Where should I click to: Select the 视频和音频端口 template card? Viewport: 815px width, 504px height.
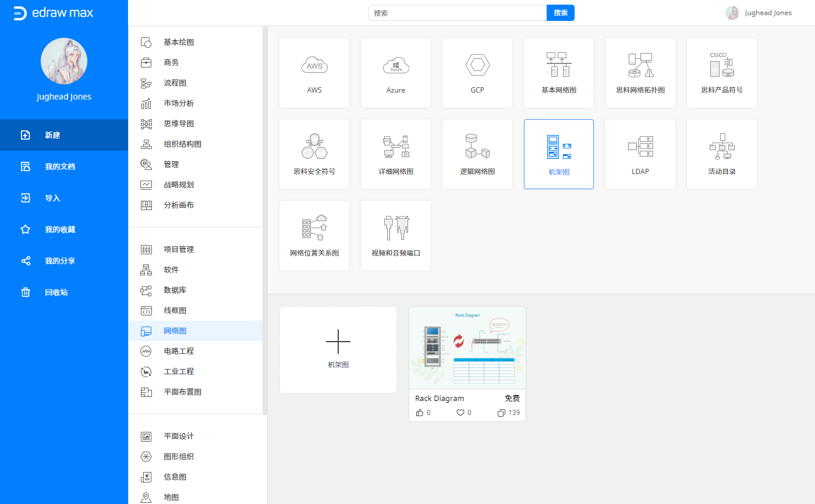click(x=396, y=236)
